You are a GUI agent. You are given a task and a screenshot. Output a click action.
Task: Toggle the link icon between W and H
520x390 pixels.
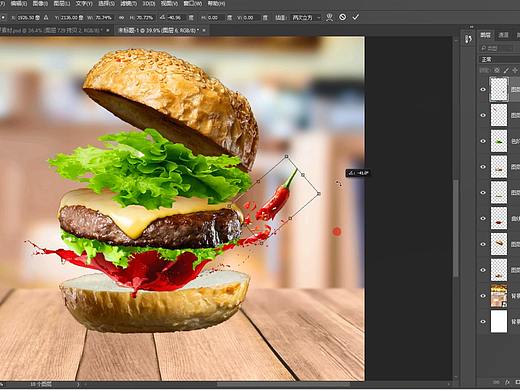click(122, 18)
